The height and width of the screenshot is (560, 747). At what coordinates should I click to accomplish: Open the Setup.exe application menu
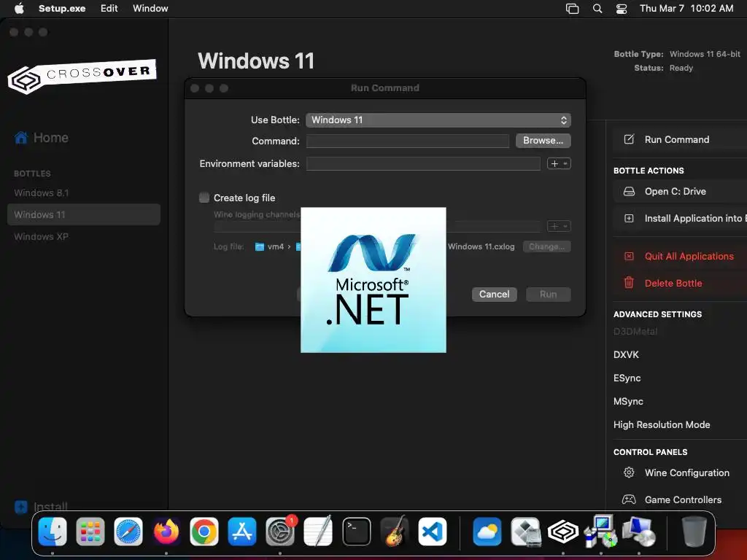click(62, 8)
